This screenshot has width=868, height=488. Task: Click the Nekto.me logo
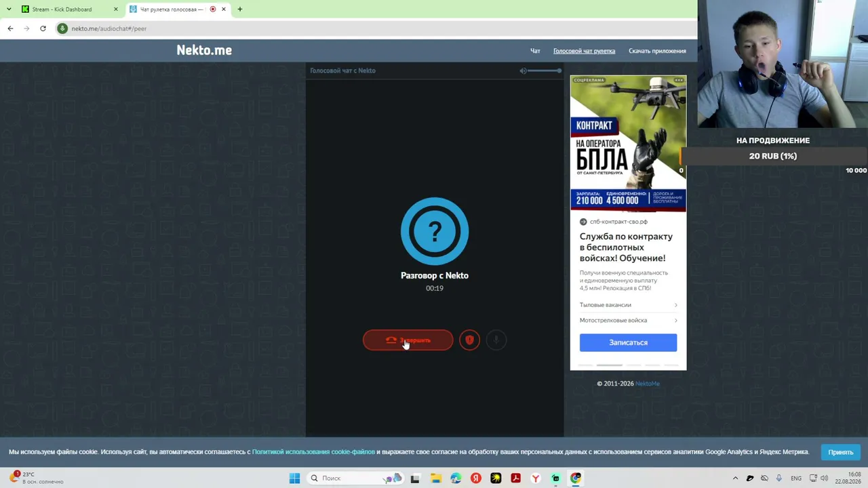coord(204,50)
